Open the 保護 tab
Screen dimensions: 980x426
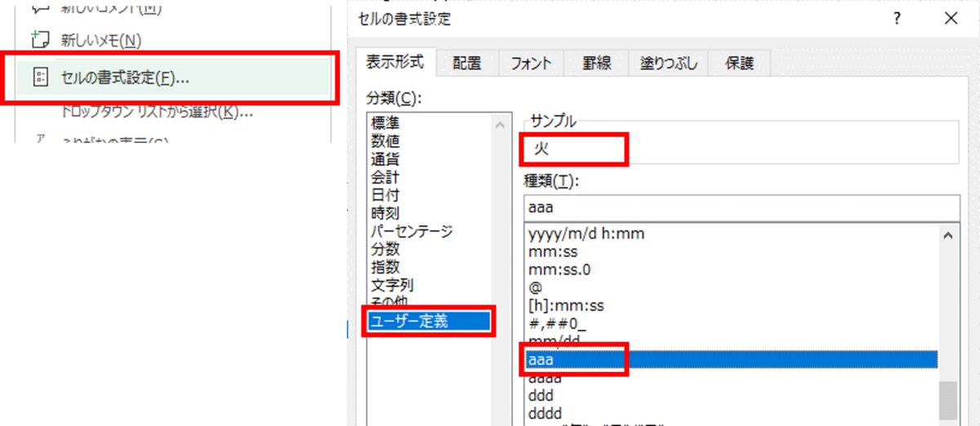(x=738, y=64)
